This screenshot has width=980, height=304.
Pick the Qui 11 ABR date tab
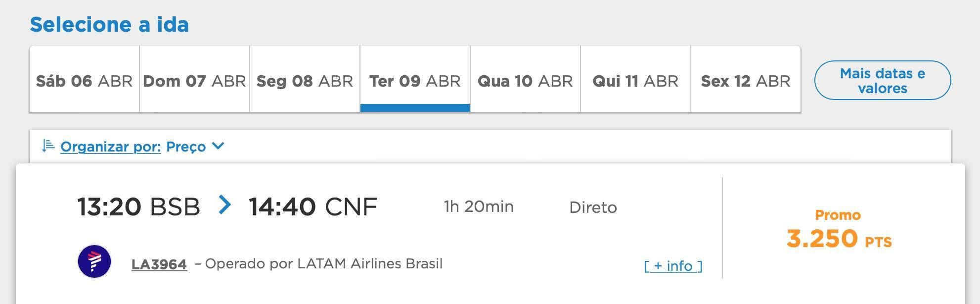click(x=636, y=79)
